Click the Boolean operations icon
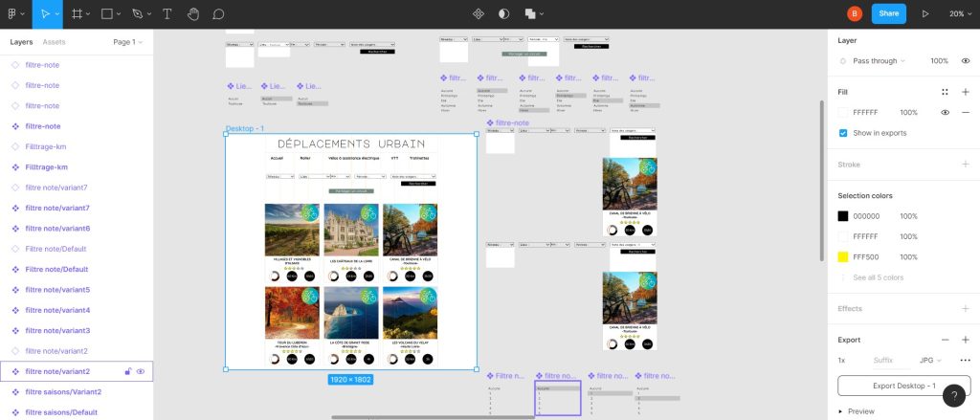The height and width of the screenshot is (420, 980). pos(530,13)
